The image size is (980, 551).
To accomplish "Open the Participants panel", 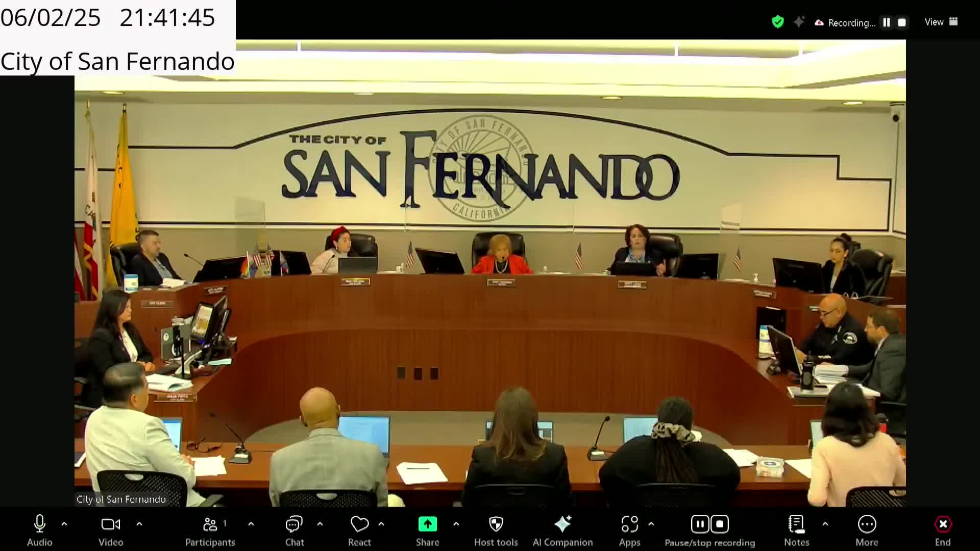I will coord(210,524).
